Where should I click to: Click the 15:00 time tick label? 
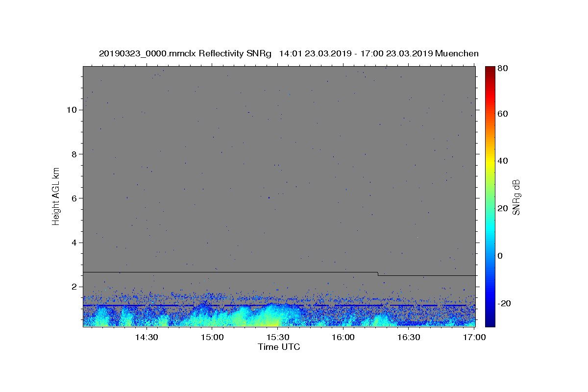coord(212,337)
